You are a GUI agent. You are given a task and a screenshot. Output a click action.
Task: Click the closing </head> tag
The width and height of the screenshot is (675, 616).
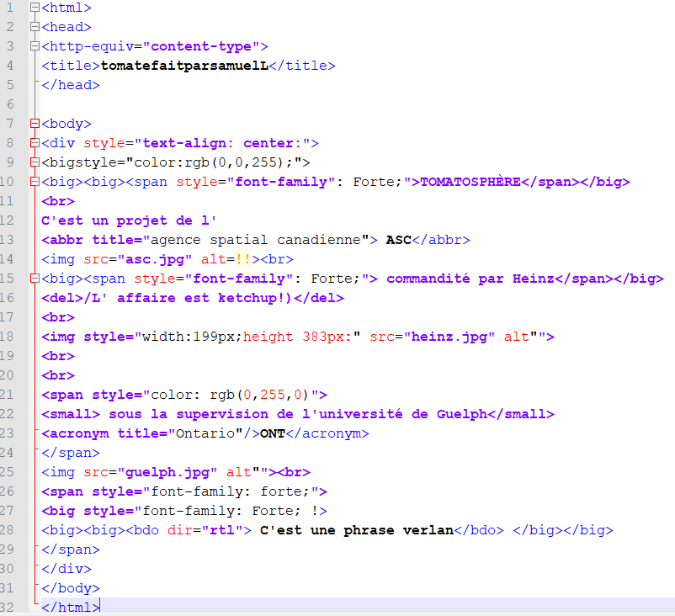click(71, 85)
